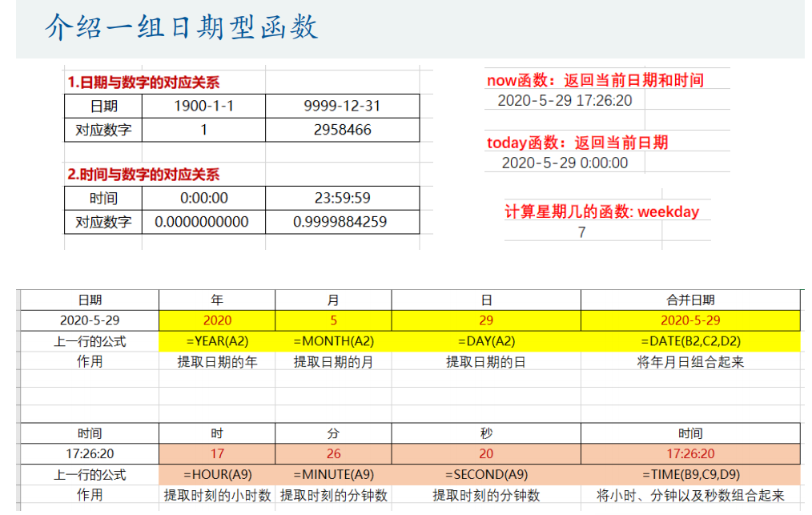This screenshot has width=812, height=515.
Task: Click the cell showing 0.9999884259
Action: (340, 222)
